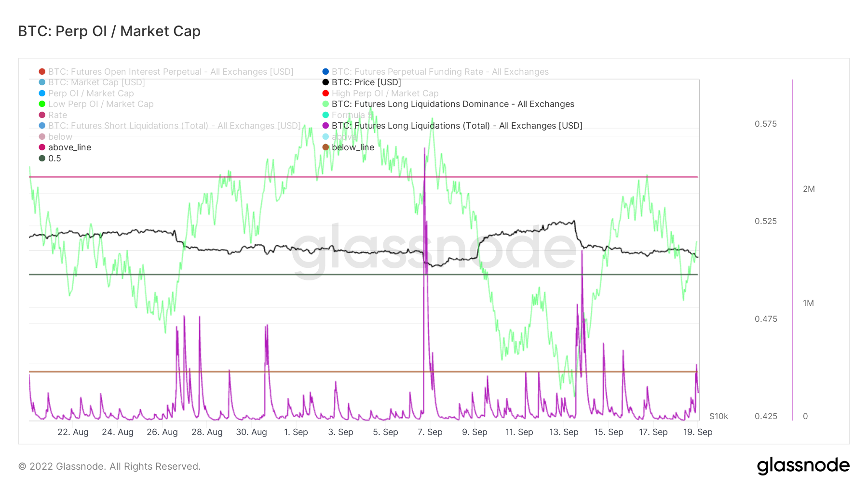Show the High Perp OI / Market Cap series

click(x=385, y=93)
